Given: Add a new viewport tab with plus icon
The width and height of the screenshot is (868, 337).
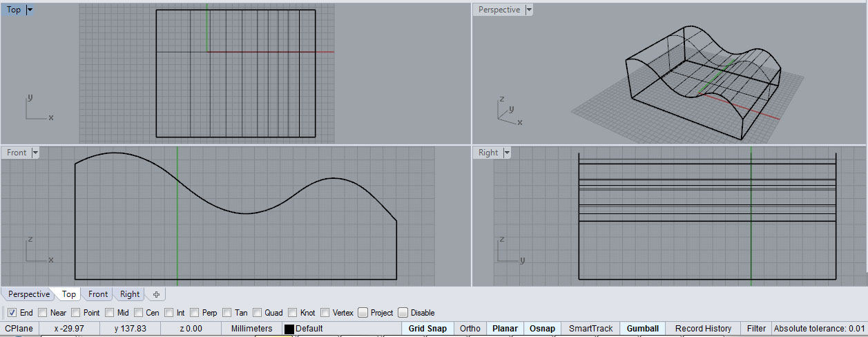Looking at the screenshot, I should tap(156, 294).
